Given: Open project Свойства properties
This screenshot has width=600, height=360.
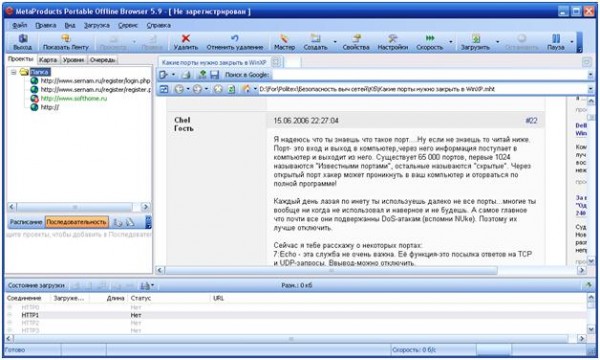Looking at the screenshot, I should coord(356,42).
